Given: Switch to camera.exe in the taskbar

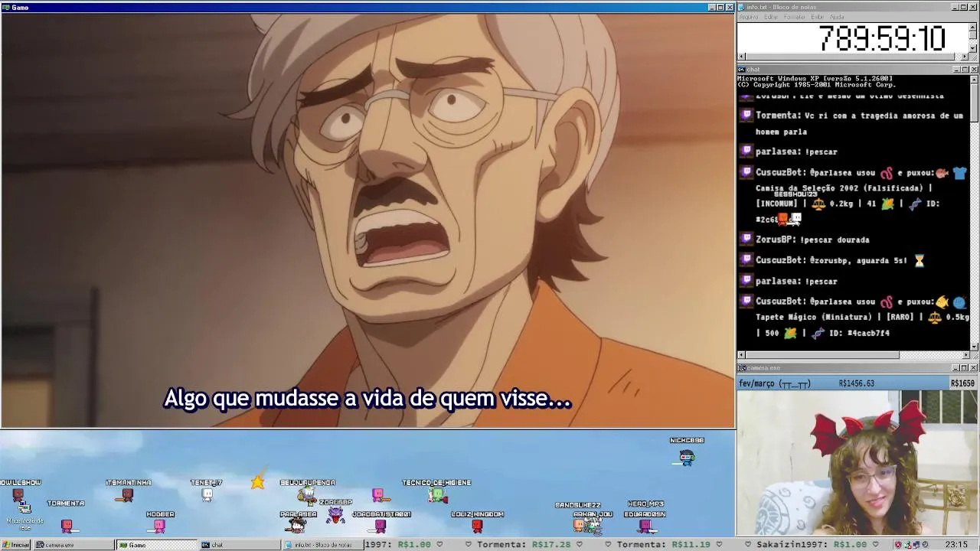Looking at the screenshot, I should coord(73,545).
